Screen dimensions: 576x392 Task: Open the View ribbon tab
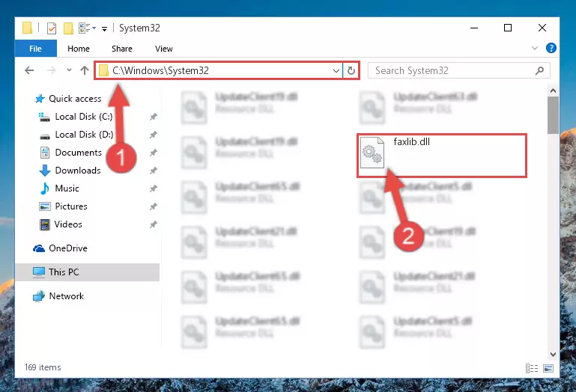point(164,49)
